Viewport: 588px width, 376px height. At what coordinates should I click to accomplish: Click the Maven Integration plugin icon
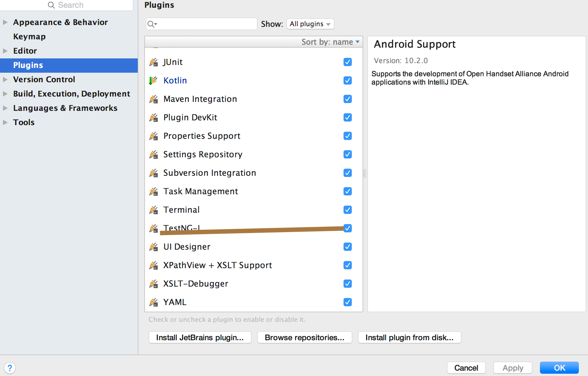[x=154, y=99]
